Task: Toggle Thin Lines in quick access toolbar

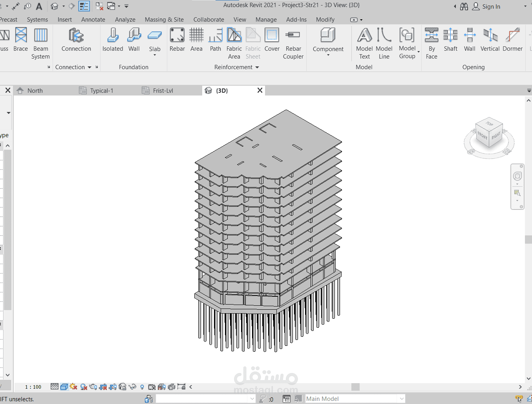Action: point(84,6)
